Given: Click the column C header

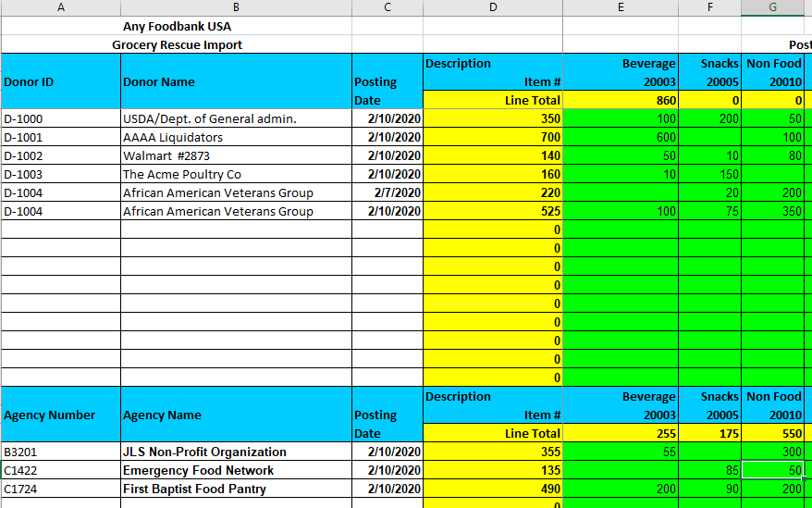Looking at the screenshot, I should click(x=387, y=7).
